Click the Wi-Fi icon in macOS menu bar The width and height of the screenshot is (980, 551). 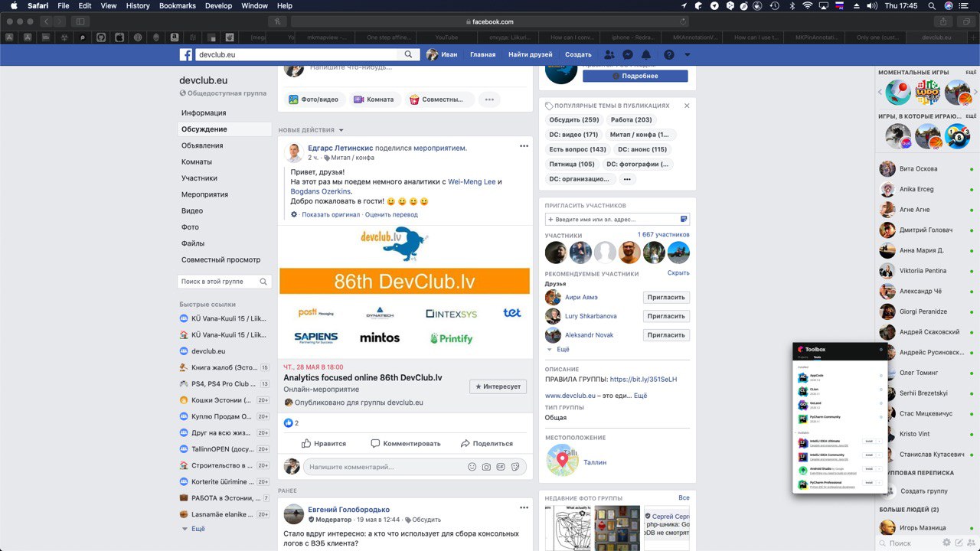point(807,5)
